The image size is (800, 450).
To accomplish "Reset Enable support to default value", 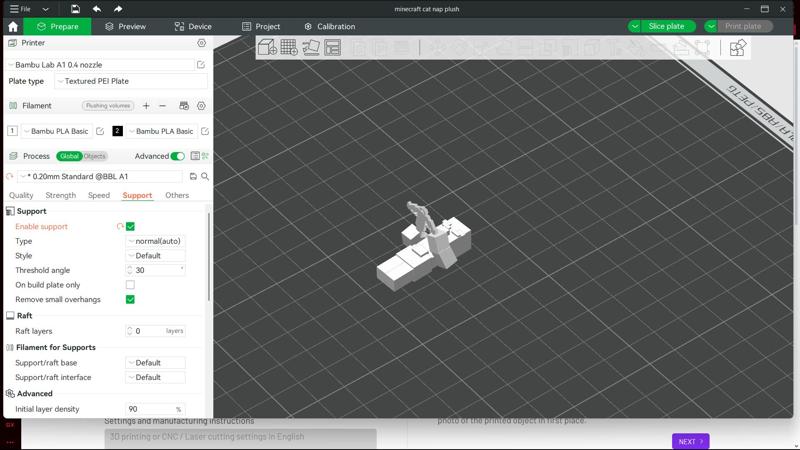I will [x=120, y=227].
